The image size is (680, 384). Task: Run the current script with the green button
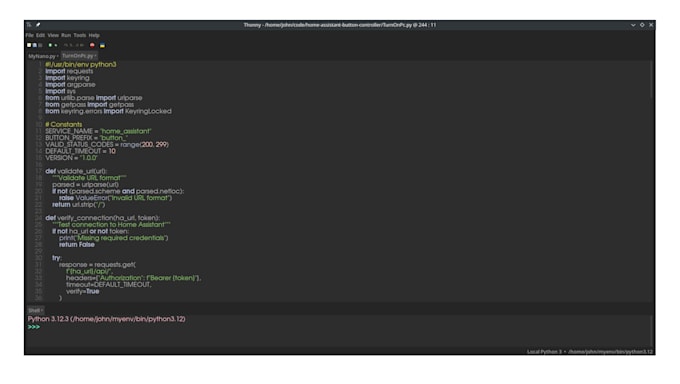coord(50,45)
